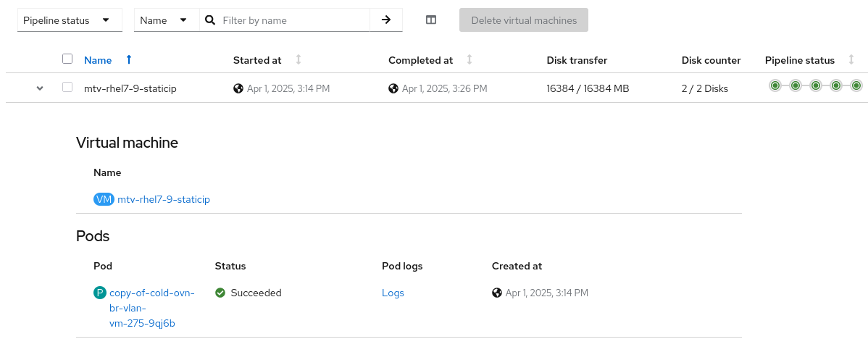Sort by Started at column icon
The height and width of the screenshot is (339, 868).
(299, 60)
